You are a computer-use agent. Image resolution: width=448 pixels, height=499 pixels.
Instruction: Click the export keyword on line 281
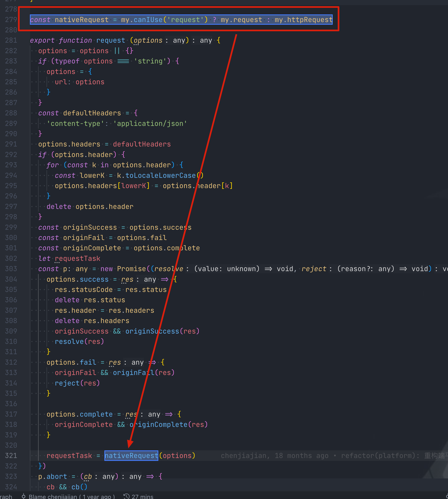42,40
